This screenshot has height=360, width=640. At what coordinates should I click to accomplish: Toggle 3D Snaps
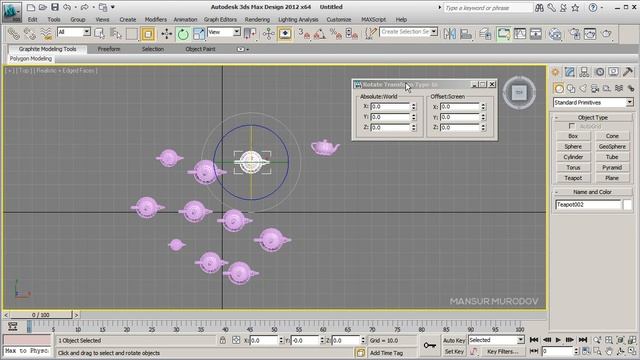[303, 34]
